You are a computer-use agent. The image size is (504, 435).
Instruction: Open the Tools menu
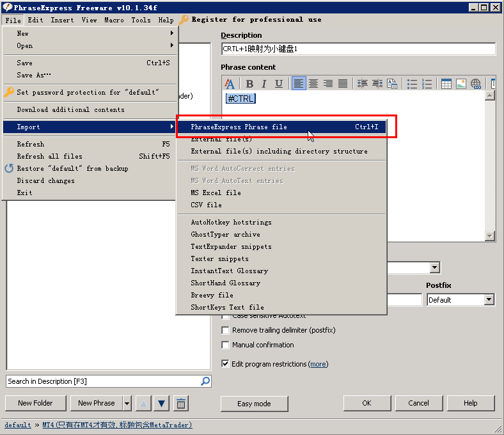pyautogui.click(x=141, y=20)
